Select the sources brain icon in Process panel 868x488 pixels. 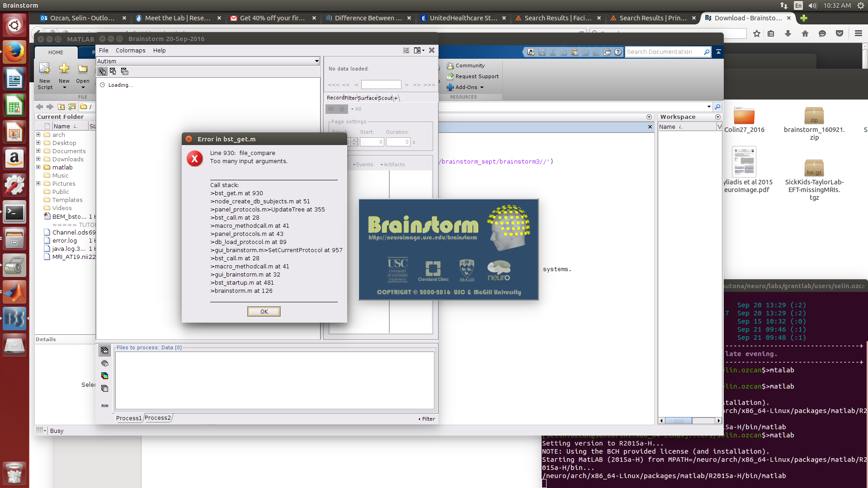pos(105,363)
